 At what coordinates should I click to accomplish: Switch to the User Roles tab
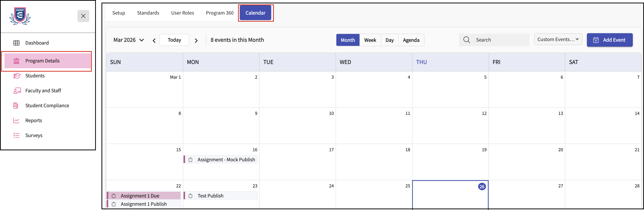[x=182, y=13]
